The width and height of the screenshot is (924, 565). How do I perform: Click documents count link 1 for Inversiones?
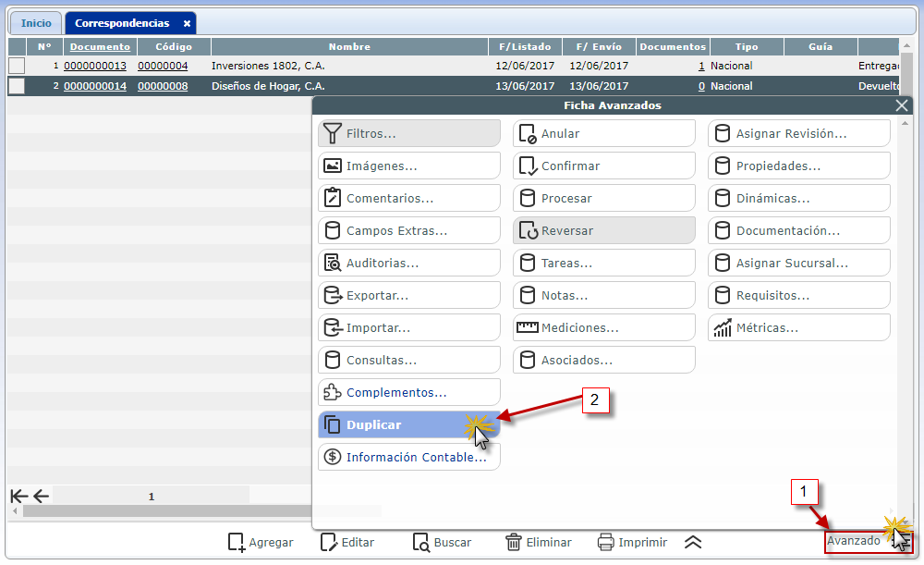click(x=701, y=66)
